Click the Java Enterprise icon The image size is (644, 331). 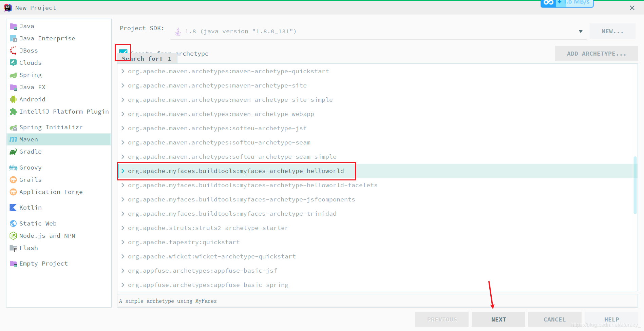point(13,39)
